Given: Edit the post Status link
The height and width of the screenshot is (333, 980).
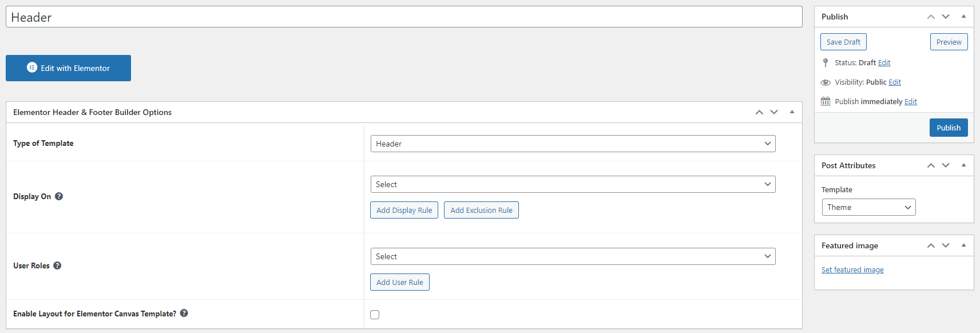Looking at the screenshot, I should [x=884, y=63].
